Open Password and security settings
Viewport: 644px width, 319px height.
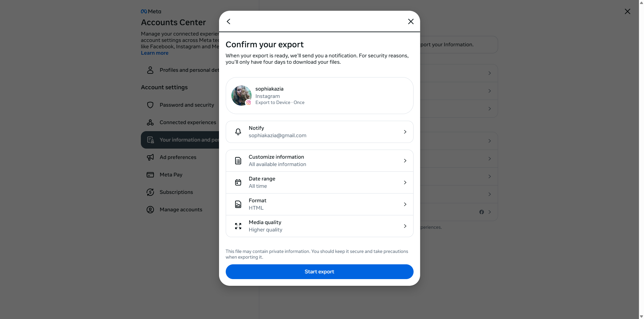[180, 105]
